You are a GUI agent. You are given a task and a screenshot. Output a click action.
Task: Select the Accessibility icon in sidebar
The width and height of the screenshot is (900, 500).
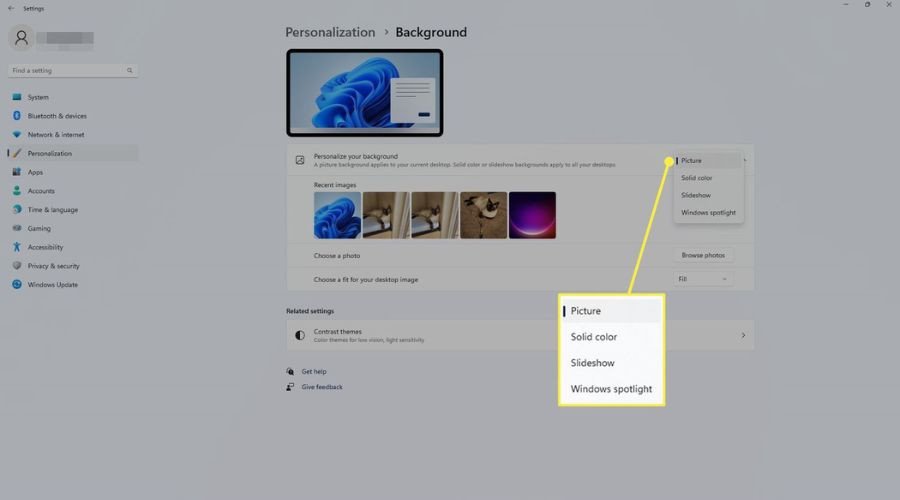pyautogui.click(x=17, y=247)
